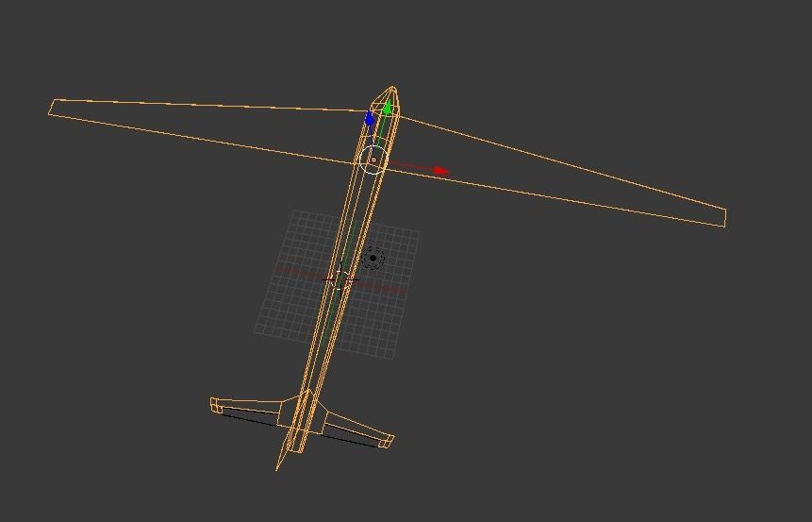Click the green Y-axis manipulator arrow
Viewport: 812px width, 522px height.
388,108
